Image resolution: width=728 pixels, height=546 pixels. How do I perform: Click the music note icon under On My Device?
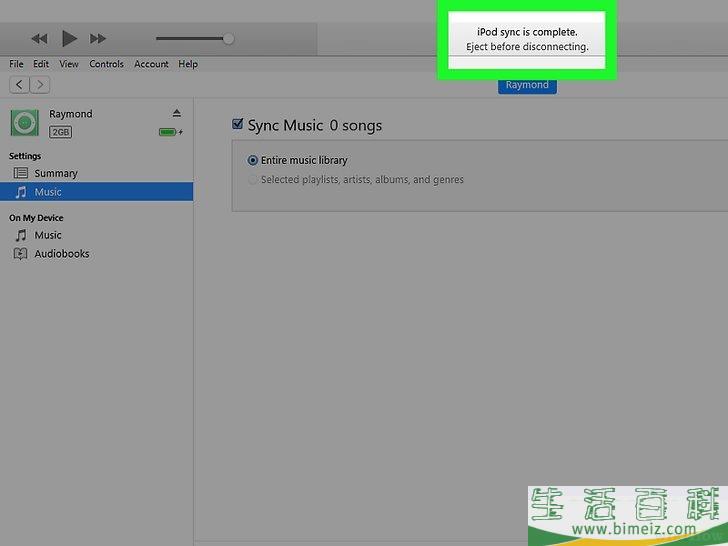coord(21,235)
